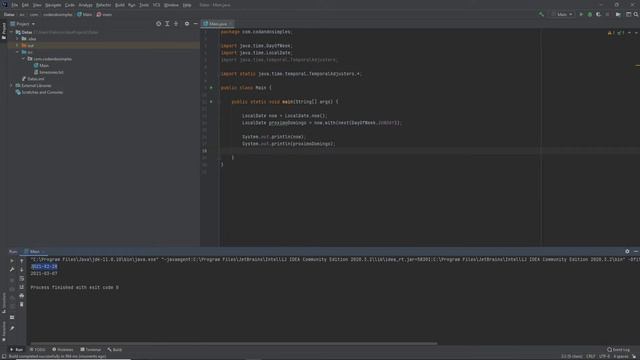Open the Run tool window button
The width and height of the screenshot is (640, 360).
17,350
